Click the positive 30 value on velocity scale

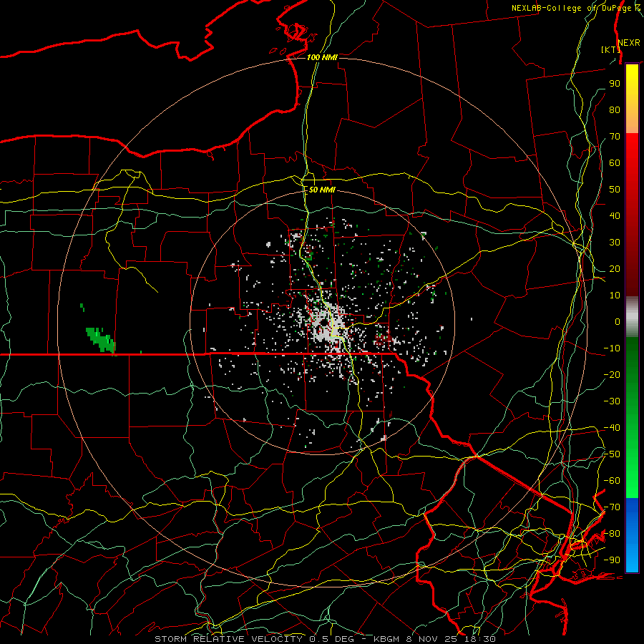pos(615,243)
